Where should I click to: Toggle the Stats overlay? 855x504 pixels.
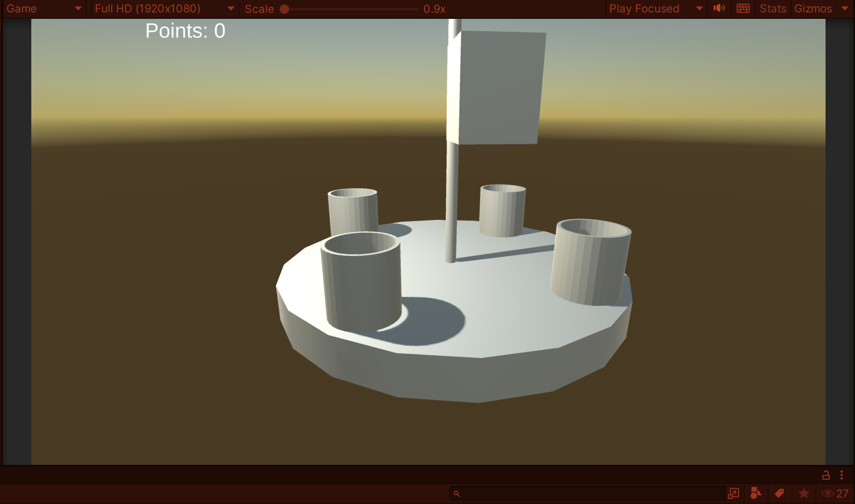[x=773, y=8]
